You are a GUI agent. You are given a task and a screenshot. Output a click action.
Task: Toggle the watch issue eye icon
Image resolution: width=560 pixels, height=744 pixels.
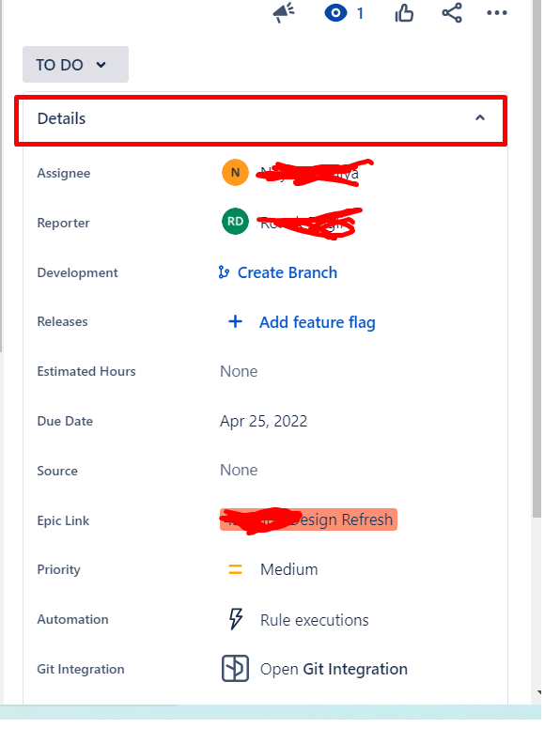(335, 13)
